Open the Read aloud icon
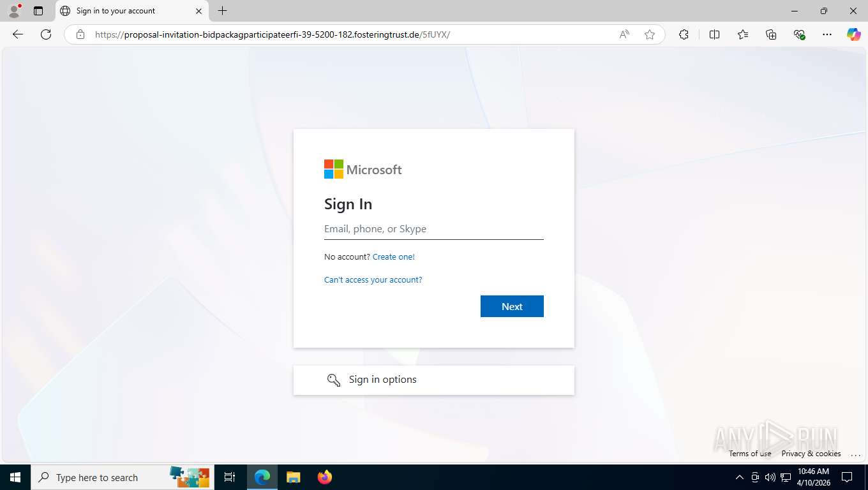Image resolution: width=868 pixels, height=490 pixels. click(x=624, y=34)
